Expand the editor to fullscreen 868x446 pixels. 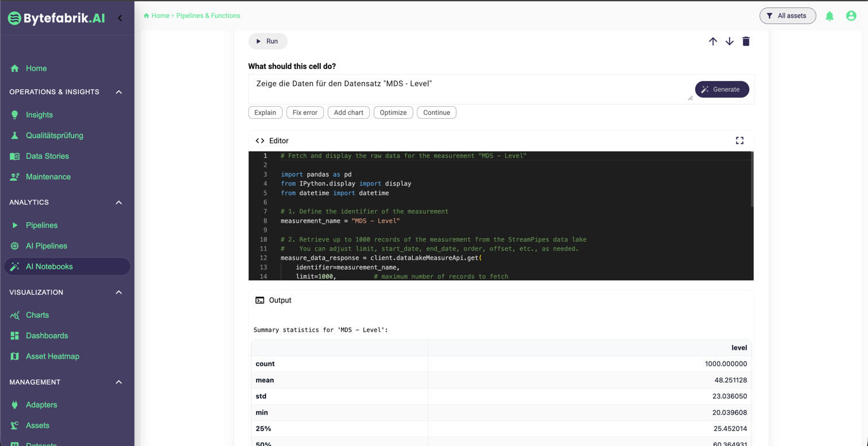739,141
